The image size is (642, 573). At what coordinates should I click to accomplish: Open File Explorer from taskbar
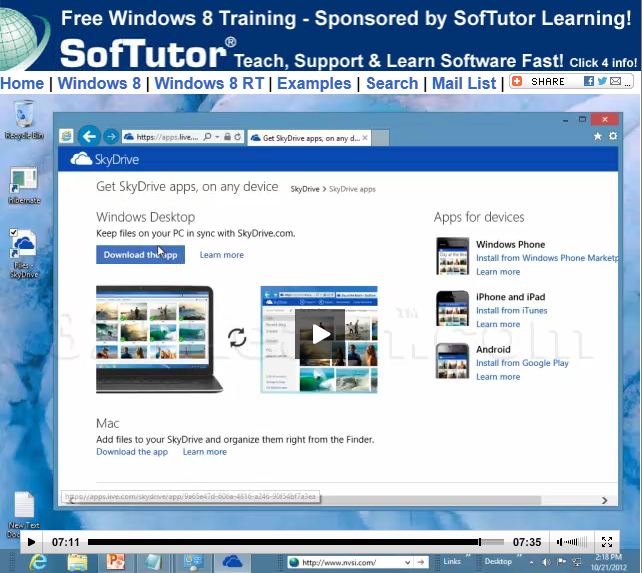click(x=77, y=562)
